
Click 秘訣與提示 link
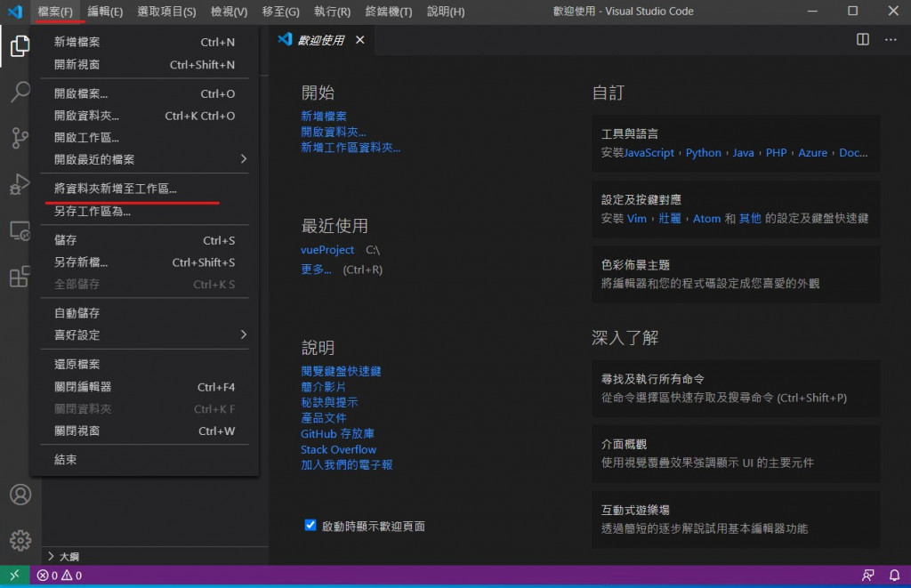pyautogui.click(x=329, y=402)
